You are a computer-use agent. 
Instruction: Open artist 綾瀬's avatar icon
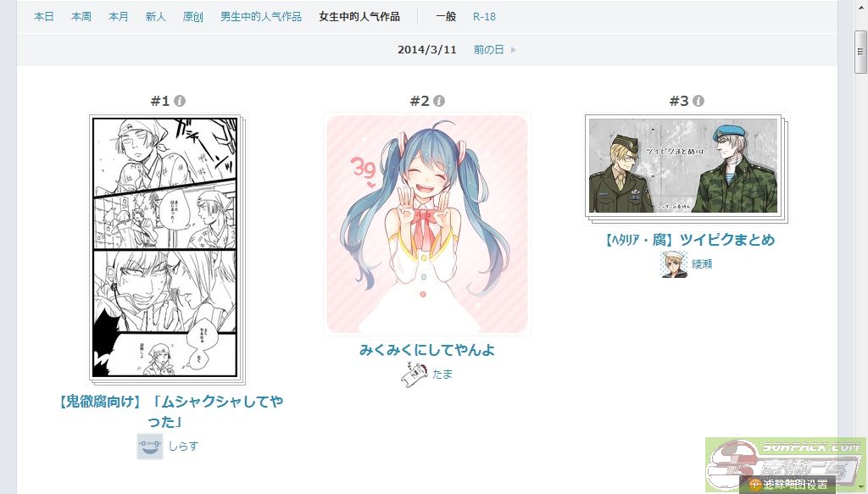tap(674, 264)
